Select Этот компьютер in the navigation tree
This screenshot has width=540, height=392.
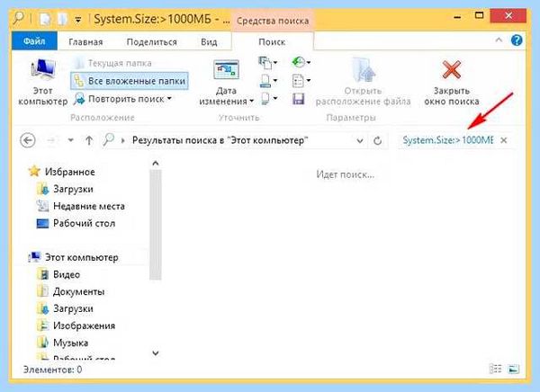pyautogui.click(x=82, y=257)
